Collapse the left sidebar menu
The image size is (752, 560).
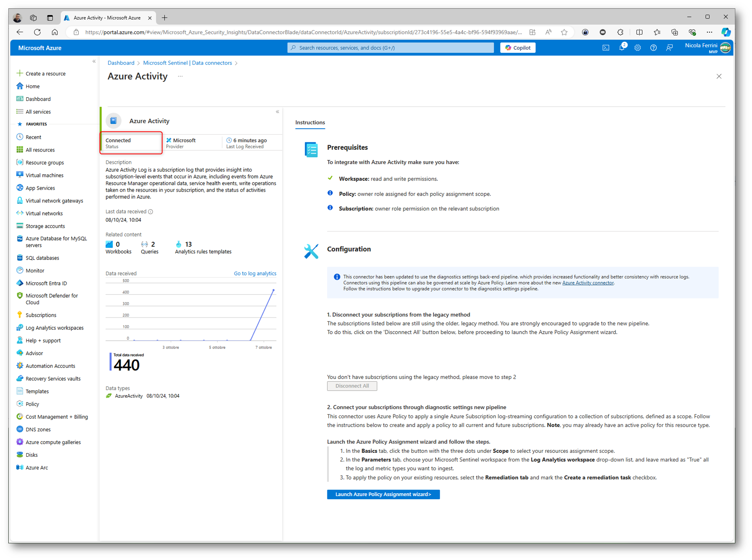pyautogui.click(x=94, y=61)
